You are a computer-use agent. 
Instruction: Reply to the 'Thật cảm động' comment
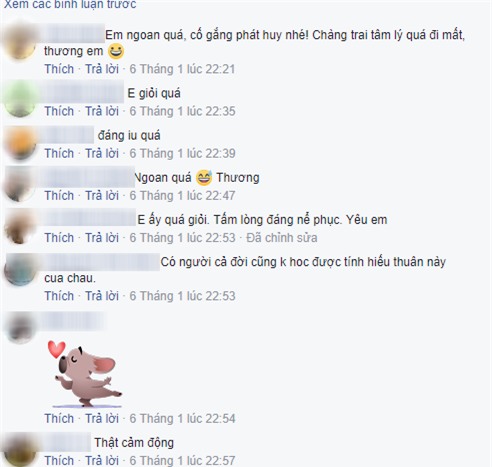pyautogui.click(x=102, y=460)
